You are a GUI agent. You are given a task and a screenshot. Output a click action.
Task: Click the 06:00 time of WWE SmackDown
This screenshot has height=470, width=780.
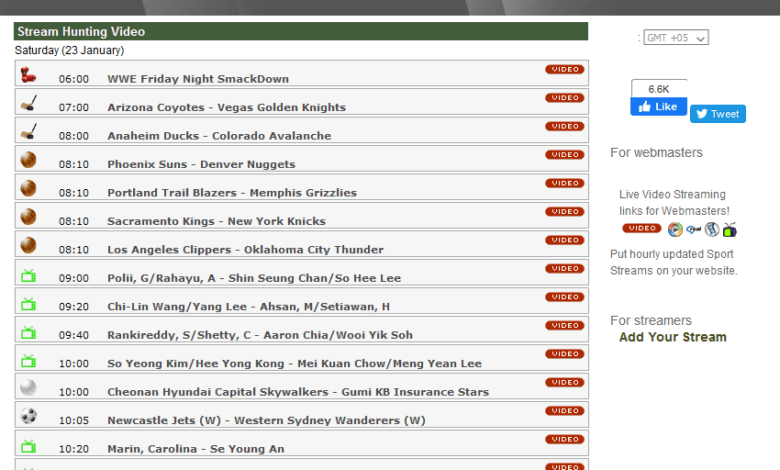tap(74, 79)
